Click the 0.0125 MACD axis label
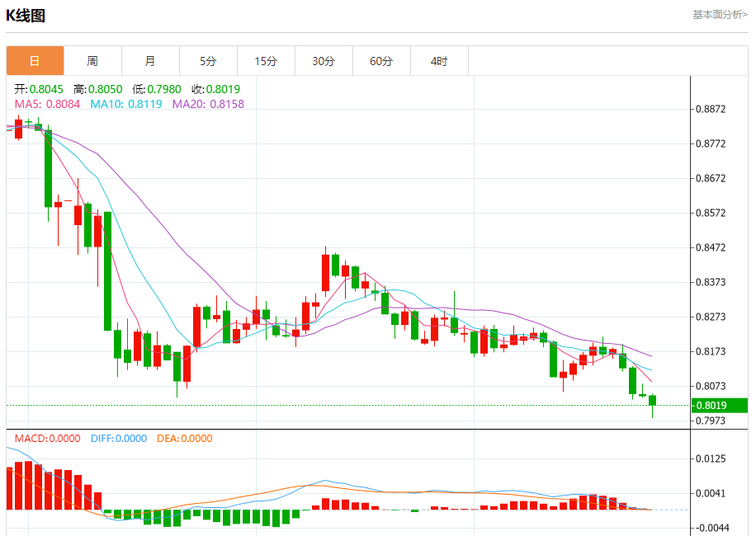 [711, 458]
